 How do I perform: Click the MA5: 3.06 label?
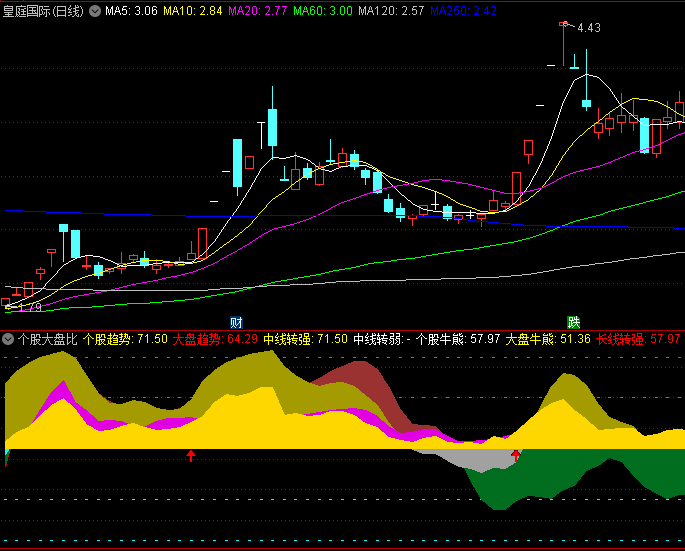pyautogui.click(x=131, y=11)
